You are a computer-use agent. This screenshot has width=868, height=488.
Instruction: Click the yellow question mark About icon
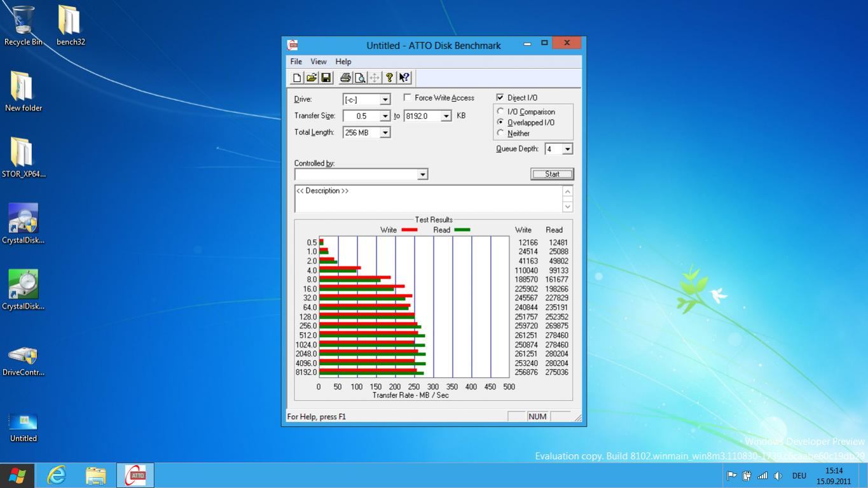pyautogui.click(x=389, y=78)
